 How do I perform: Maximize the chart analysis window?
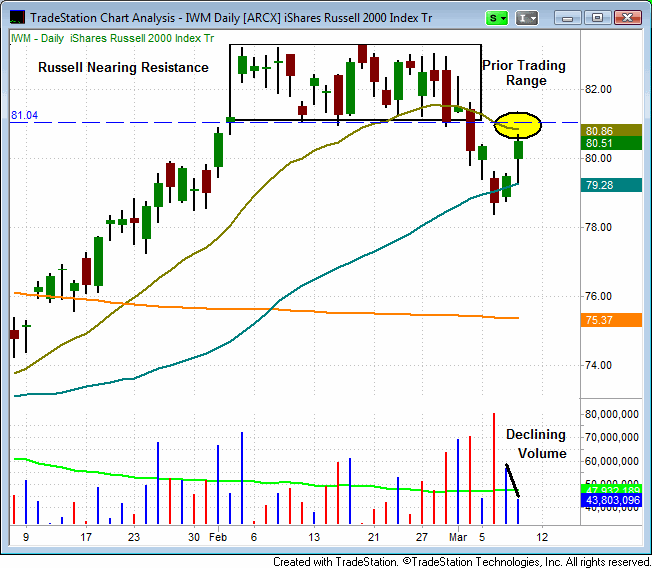(x=597, y=18)
